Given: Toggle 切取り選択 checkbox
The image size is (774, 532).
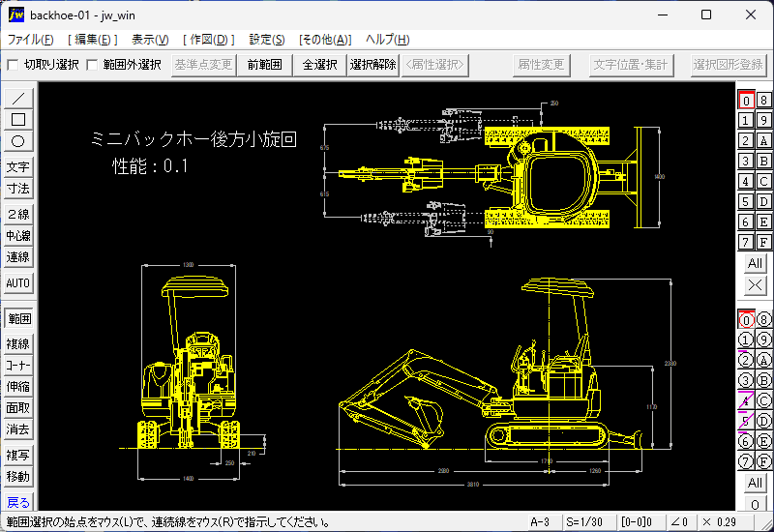Looking at the screenshot, I should click(x=14, y=65).
